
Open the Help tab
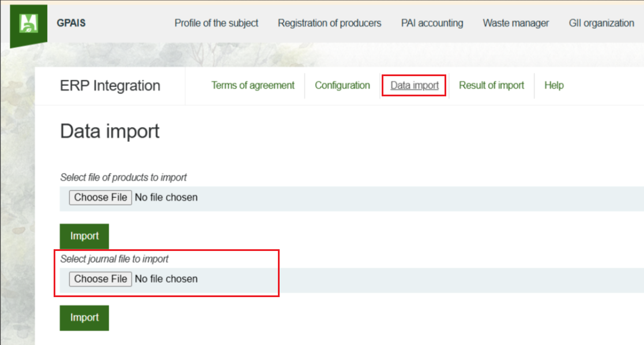[553, 85]
